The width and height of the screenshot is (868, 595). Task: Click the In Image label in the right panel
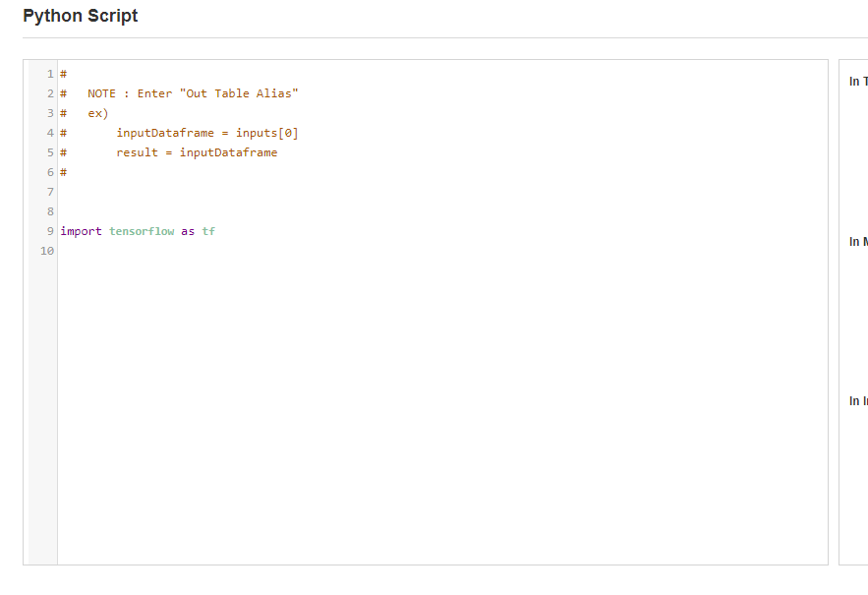[x=857, y=400]
